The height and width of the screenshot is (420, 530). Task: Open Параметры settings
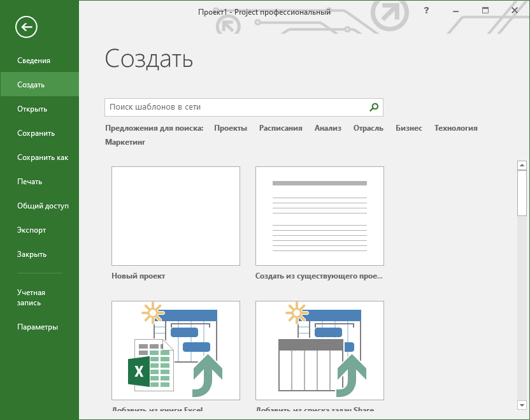click(x=38, y=327)
